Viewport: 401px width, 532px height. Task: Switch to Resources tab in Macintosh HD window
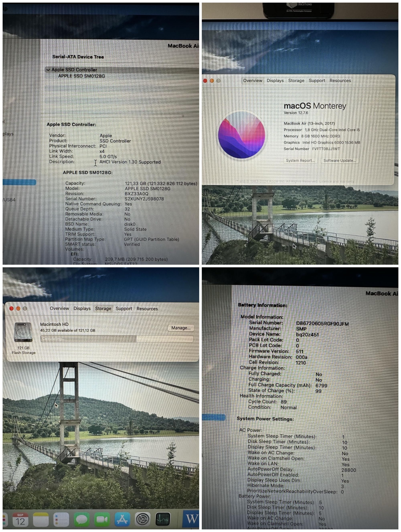click(147, 308)
